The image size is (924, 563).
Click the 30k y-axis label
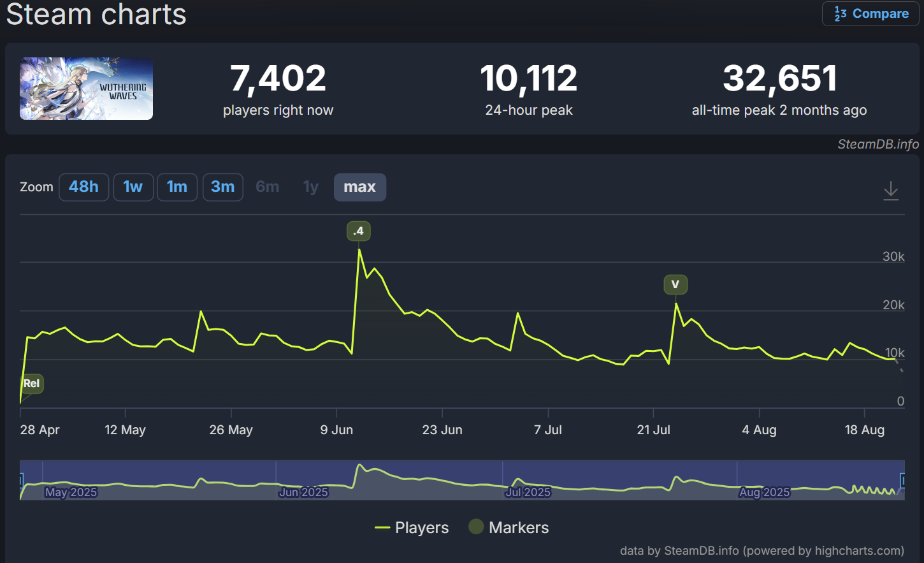coord(893,256)
